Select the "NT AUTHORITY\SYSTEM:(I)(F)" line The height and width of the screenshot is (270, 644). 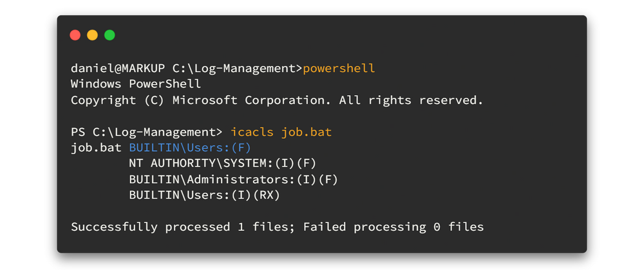(223, 163)
